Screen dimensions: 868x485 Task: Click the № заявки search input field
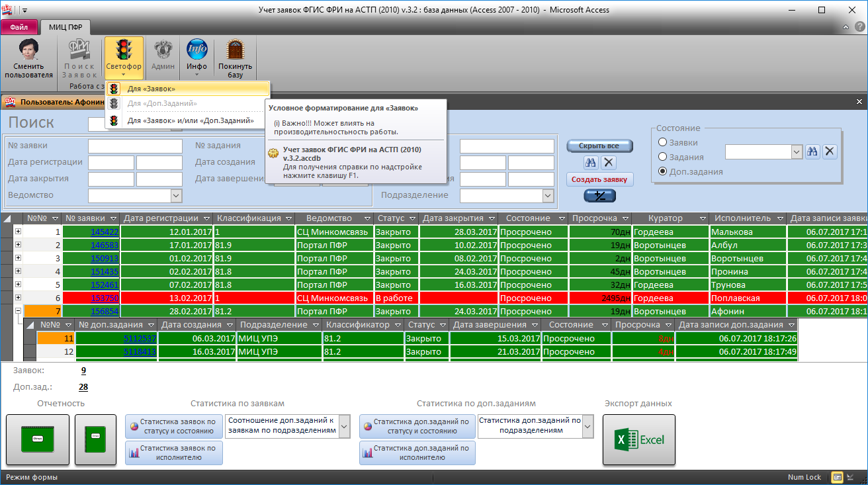(135, 146)
